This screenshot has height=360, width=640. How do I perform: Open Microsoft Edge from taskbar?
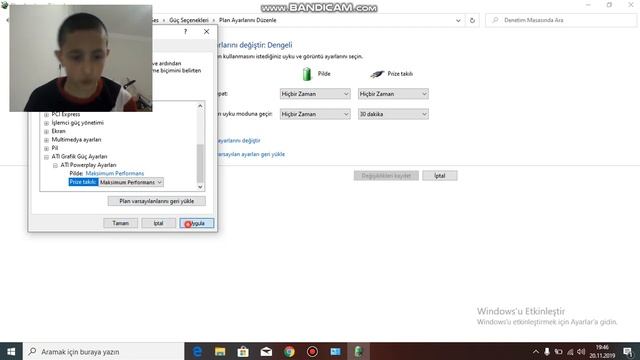(197, 351)
